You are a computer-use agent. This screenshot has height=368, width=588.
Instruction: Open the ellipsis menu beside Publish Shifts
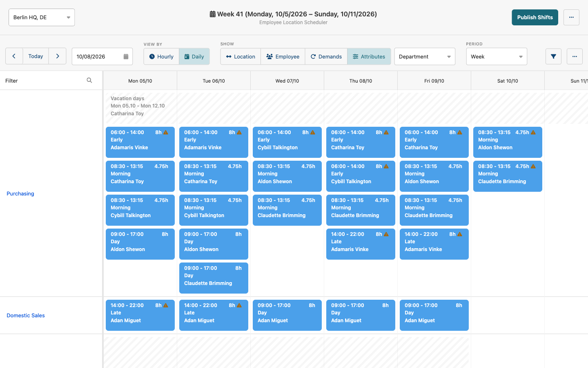pyautogui.click(x=571, y=17)
